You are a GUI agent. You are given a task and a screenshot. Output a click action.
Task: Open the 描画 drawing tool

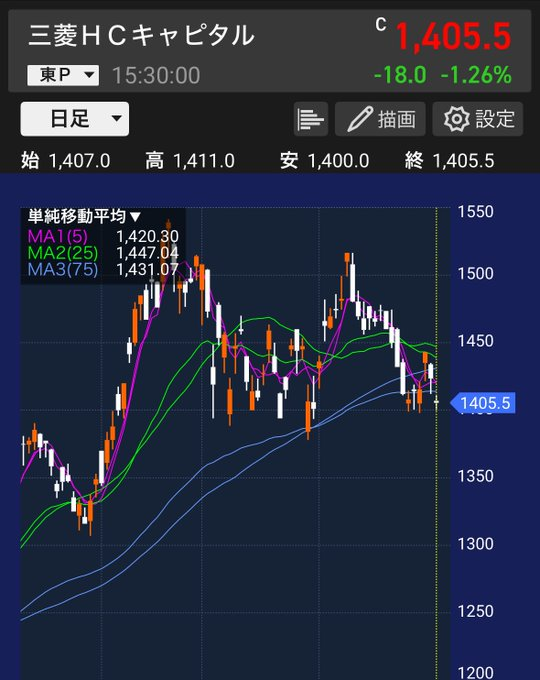point(380,119)
